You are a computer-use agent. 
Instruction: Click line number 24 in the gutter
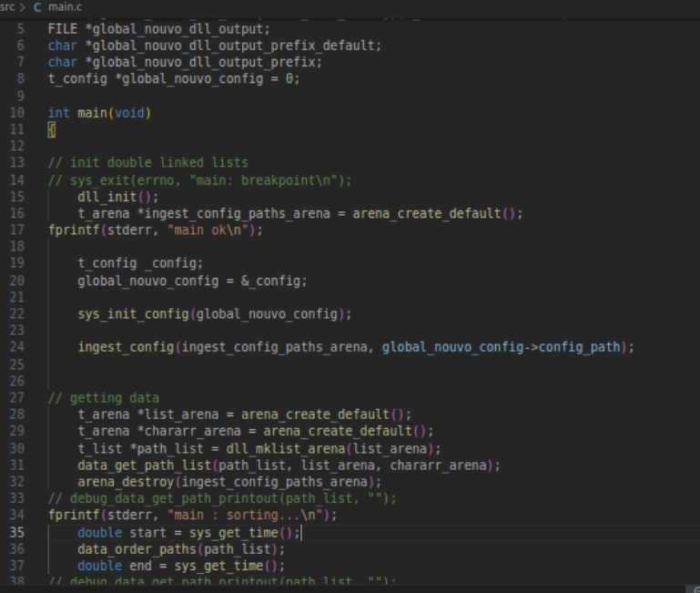point(17,347)
